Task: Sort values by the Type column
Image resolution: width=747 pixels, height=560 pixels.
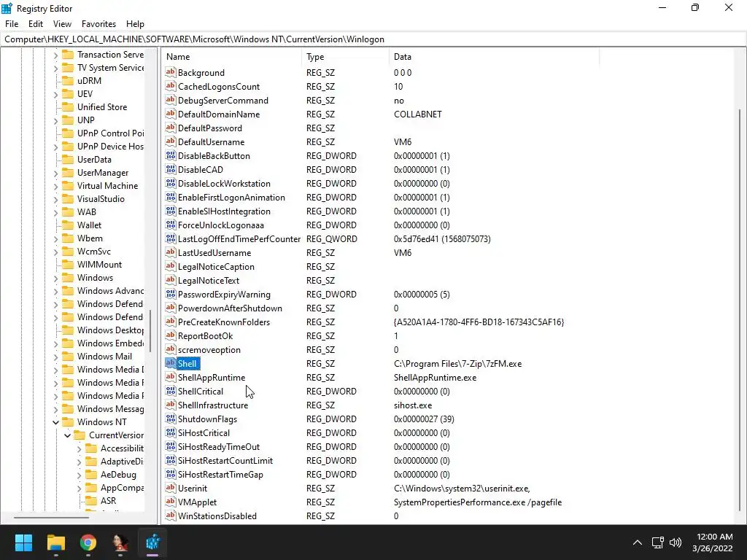Action: tap(345, 57)
